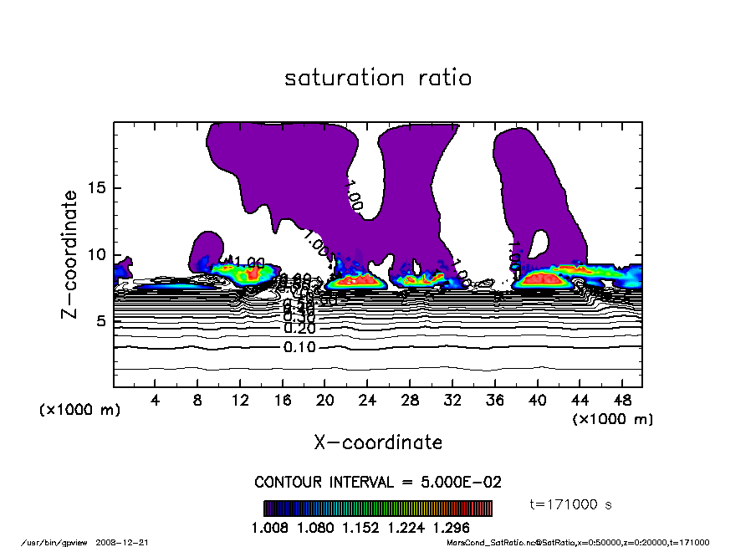Viewport: 756px width, 547px height.
Task: Click the CONTOUR INTERVAL text
Action: [378, 483]
